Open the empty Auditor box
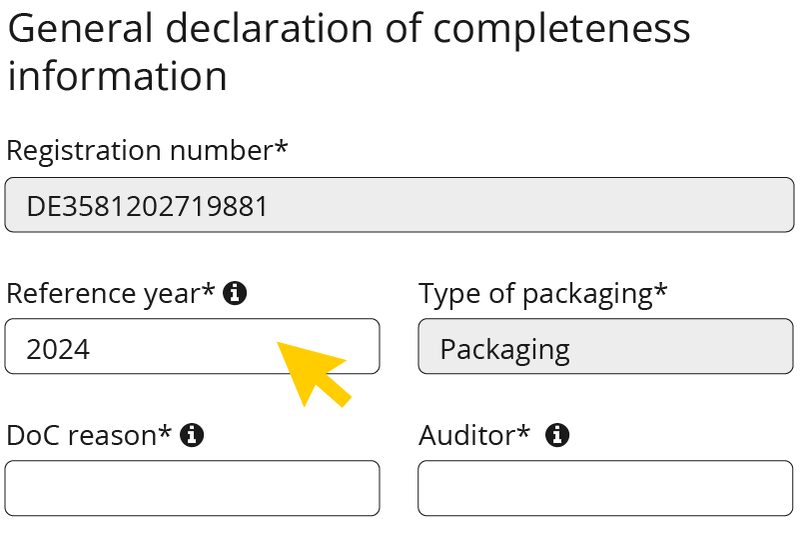The image size is (800, 534). click(606, 488)
